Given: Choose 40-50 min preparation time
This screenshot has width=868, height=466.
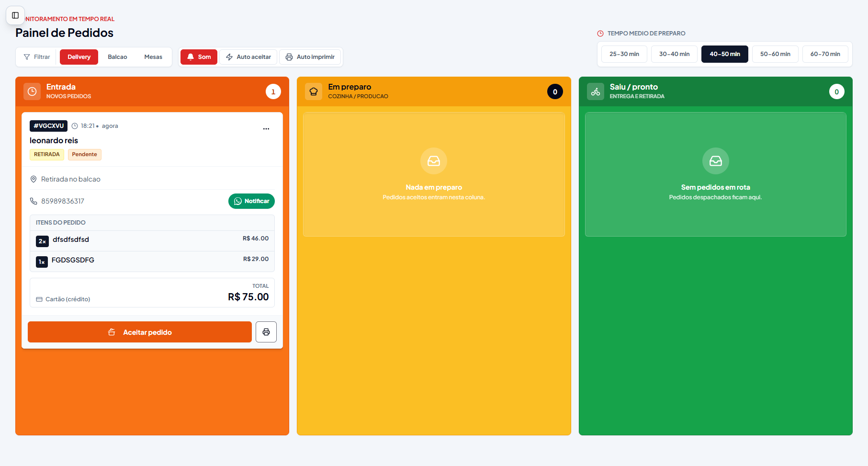Looking at the screenshot, I should pyautogui.click(x=725, y=54).
